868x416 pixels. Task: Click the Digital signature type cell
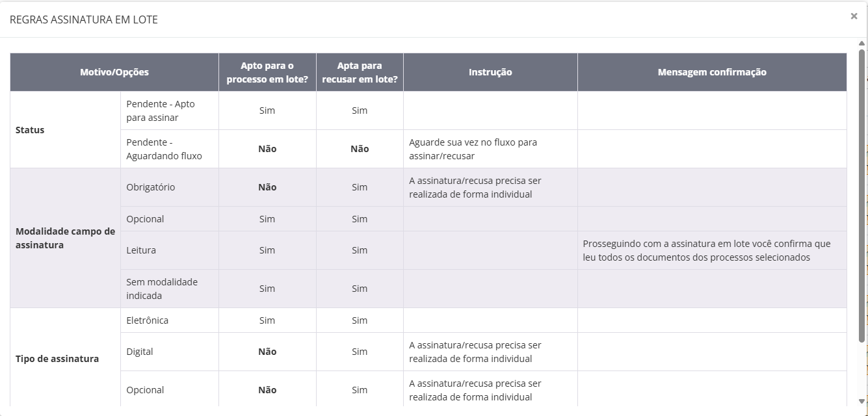(140, 352)
